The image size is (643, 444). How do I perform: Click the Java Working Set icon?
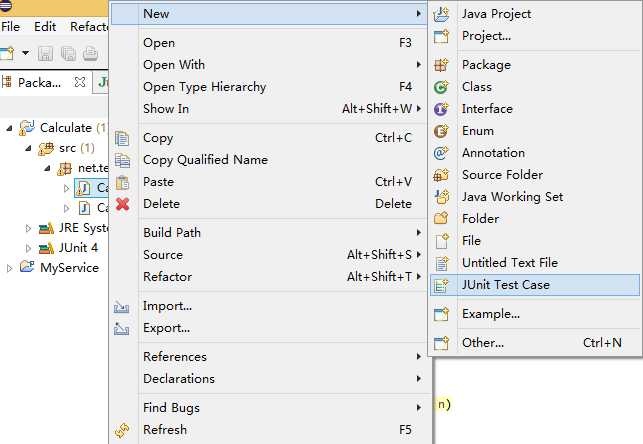click(441, 197)
